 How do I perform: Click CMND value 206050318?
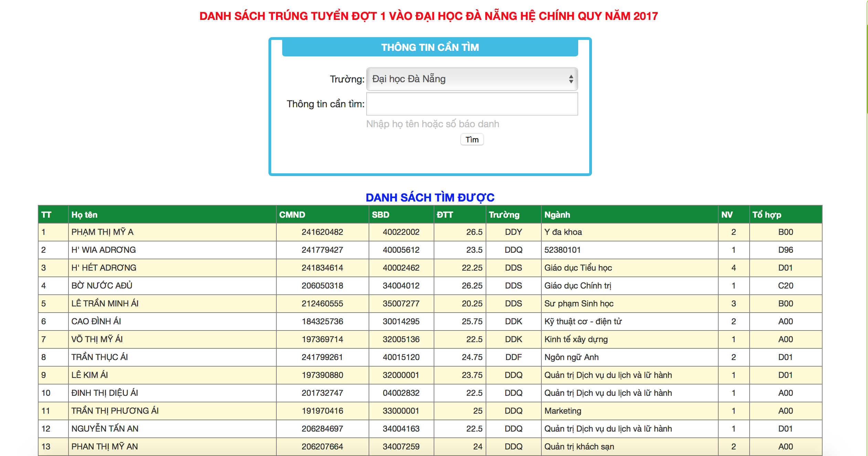point(322,286)
